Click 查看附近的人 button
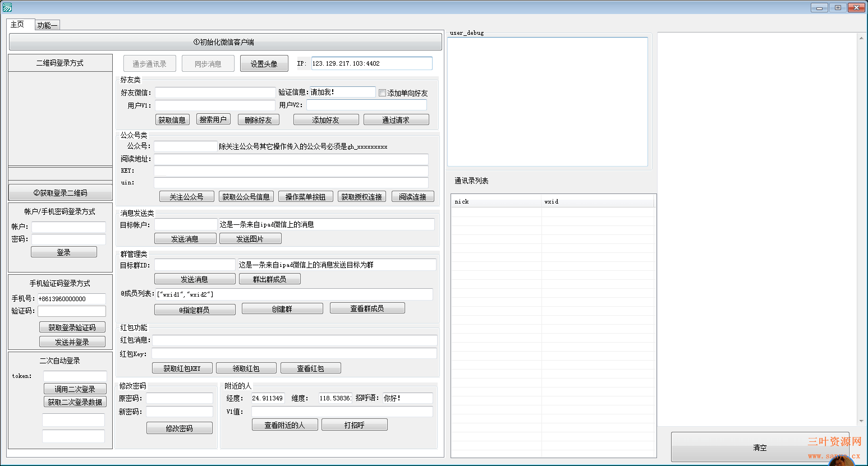The image size is (868, 466). pyautogui.click(x=285, y=425)
